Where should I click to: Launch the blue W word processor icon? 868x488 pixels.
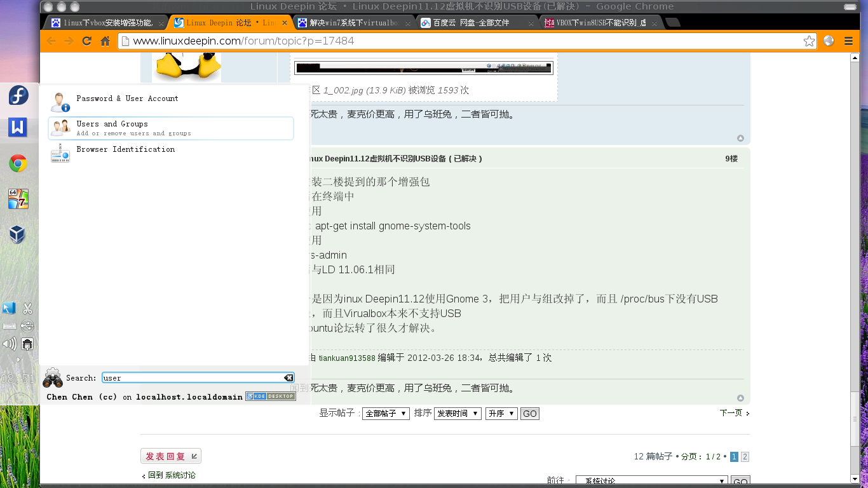pyautogui.click(x=18, y=127)
